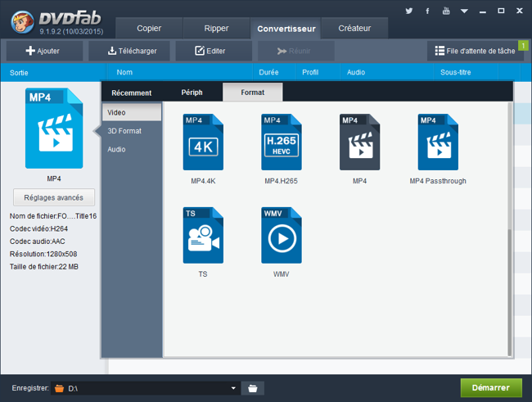Expand the Enregistrer save path dropdown
Viewport: 532px width, 402px height.
tap(233, 388)
